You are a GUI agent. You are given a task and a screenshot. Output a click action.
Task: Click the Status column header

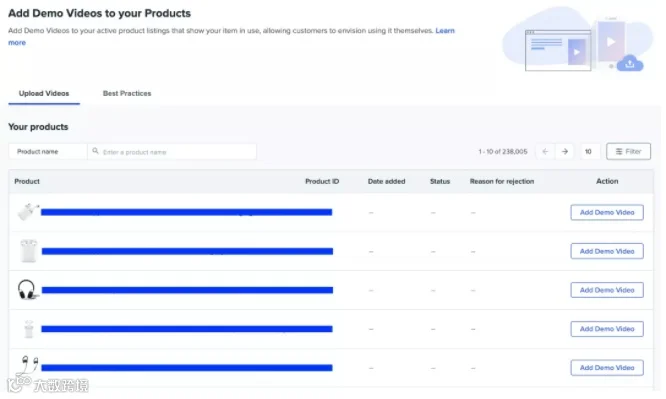click(440, 181)
